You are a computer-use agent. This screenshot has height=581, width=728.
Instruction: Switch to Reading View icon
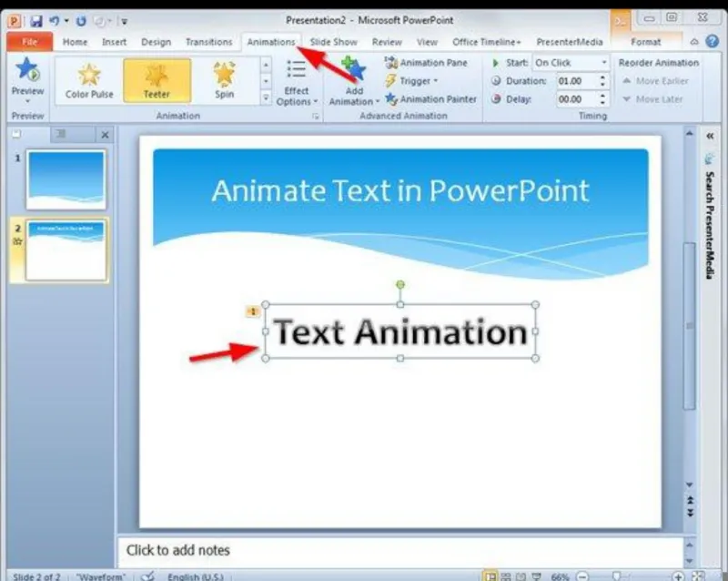pos(521,576)
